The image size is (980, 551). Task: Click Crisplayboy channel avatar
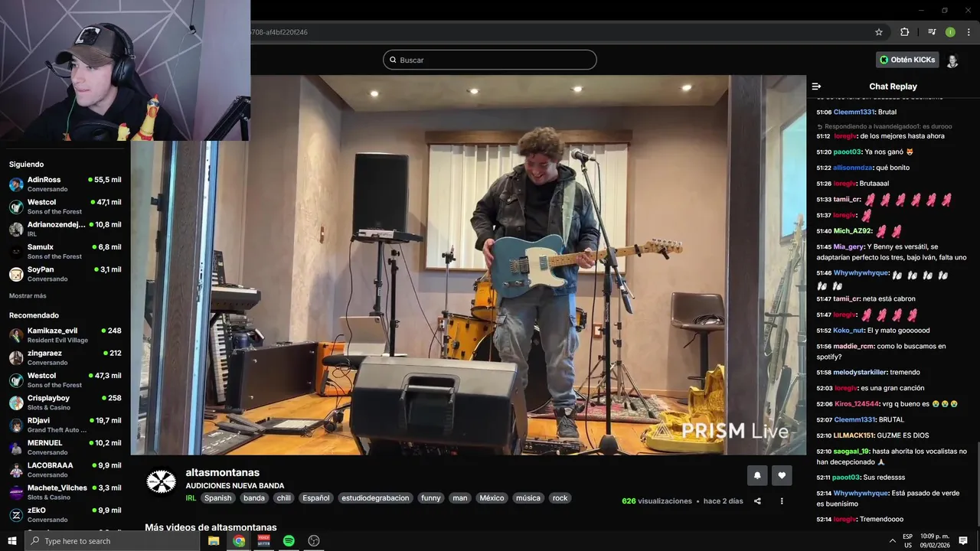pos(16,403)
